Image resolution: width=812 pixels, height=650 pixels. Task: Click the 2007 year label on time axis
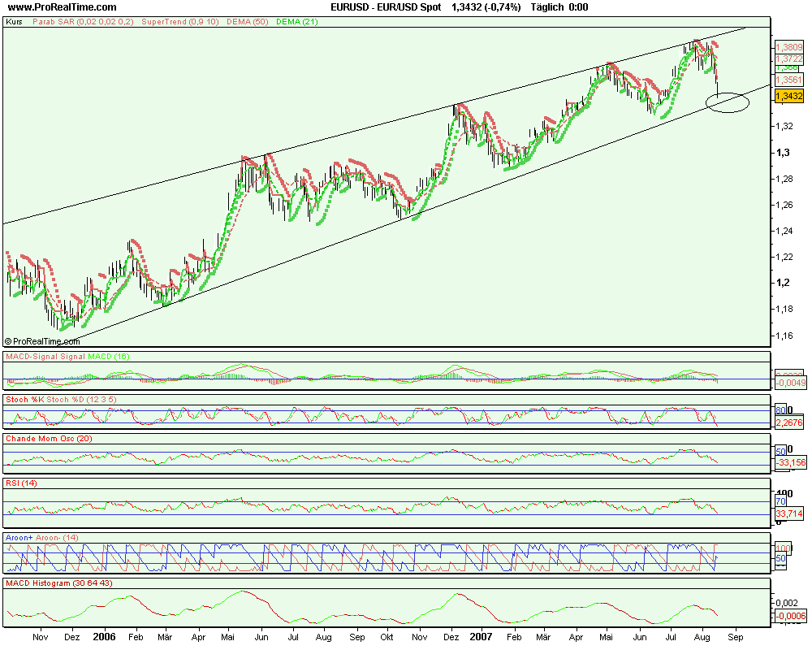point(481,636)
